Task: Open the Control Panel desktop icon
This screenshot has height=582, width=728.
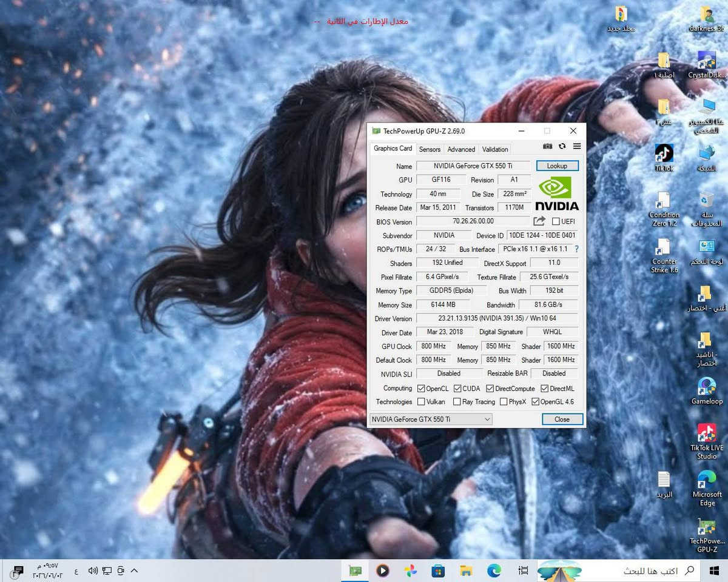Action: (x=707, y=253)
